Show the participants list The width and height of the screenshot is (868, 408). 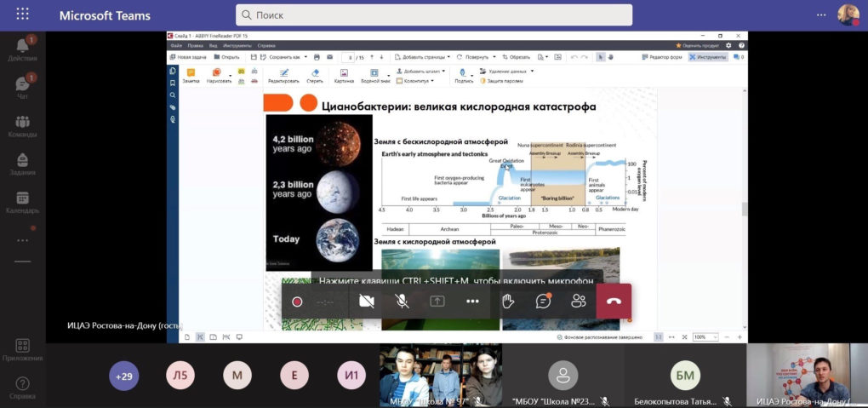click(x=579, y=301)
